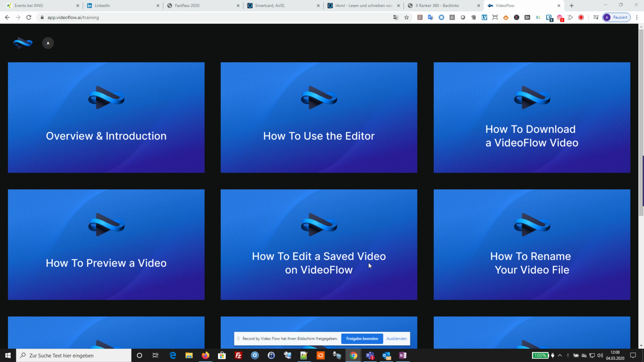Open the Windows Start menu
The height and width of the screenshot is (362, 644).
pyautogui.click(x=8, y=355)
